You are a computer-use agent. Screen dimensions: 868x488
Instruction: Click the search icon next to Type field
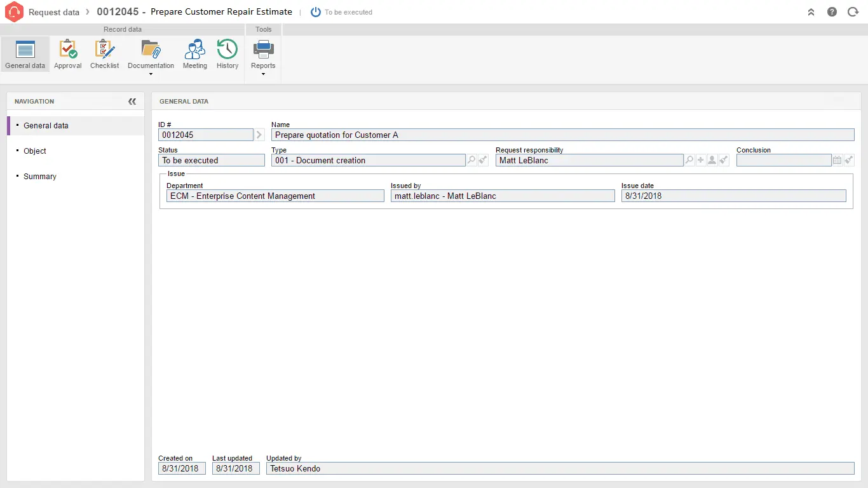pos(471,160)
